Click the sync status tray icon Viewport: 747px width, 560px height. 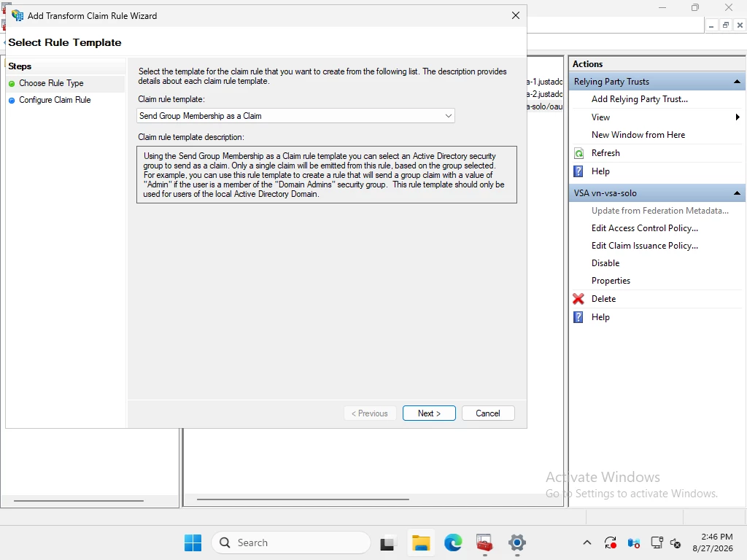coord(611,542)
